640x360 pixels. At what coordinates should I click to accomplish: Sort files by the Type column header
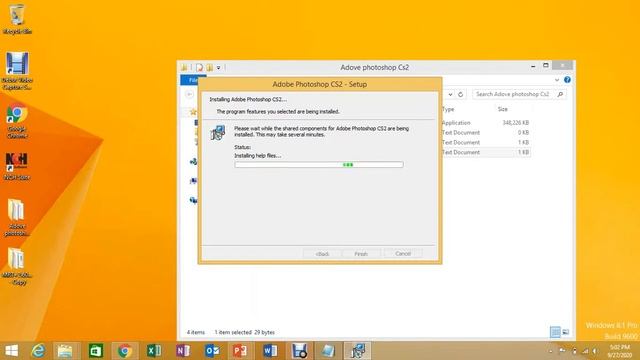tap(448, 109)
